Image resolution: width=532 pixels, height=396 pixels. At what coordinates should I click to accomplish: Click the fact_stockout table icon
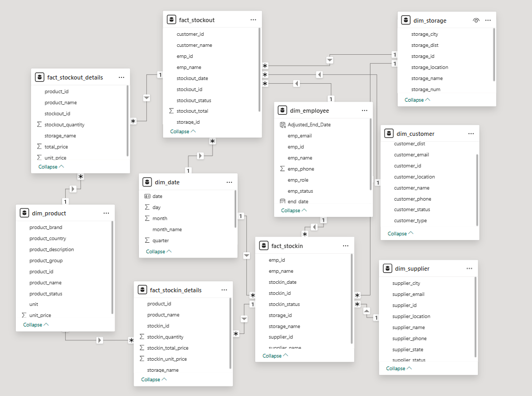(x=172, y=19)
